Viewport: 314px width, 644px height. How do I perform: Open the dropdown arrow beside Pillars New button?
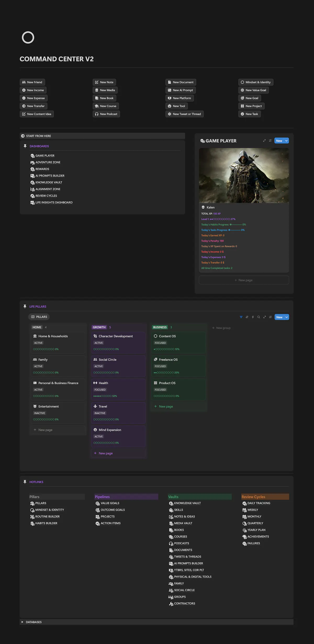(287, 317)
